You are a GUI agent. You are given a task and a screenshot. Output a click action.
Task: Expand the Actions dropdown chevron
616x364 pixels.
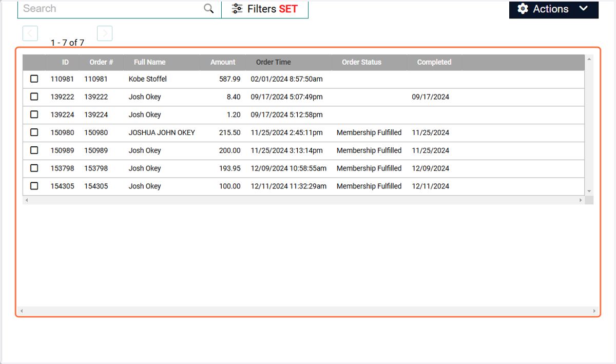click(583, 8)
